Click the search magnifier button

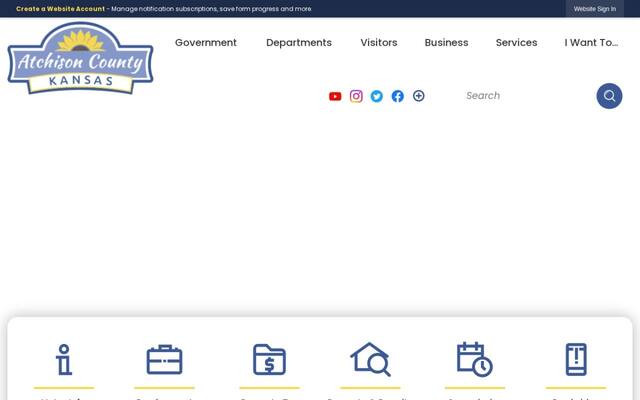coord(609,96)
